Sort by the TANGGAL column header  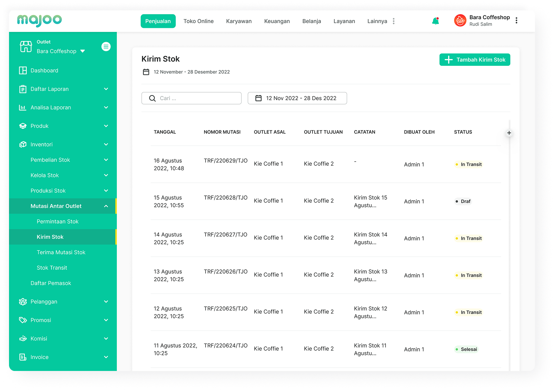165,132
